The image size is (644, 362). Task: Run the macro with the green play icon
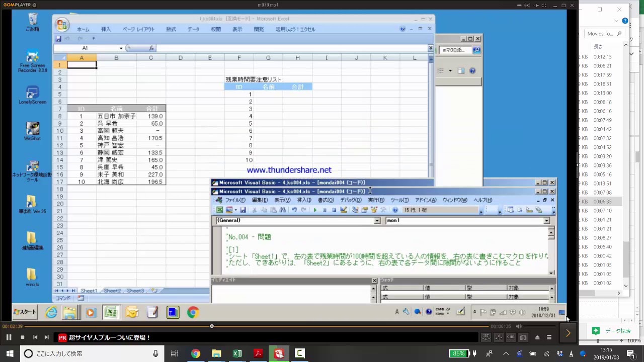[315, 210]
